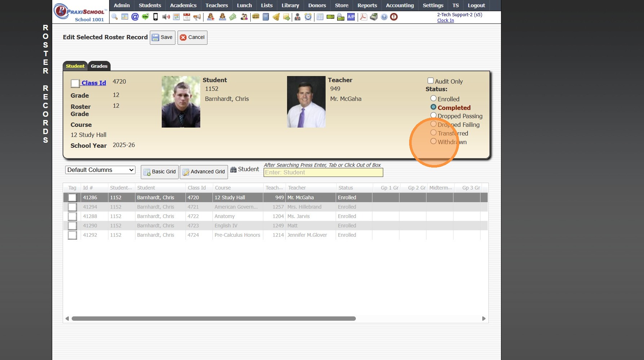This screenshot has width=644, height=360.
Task: Open the Admin menu
Action: (122, 5)
